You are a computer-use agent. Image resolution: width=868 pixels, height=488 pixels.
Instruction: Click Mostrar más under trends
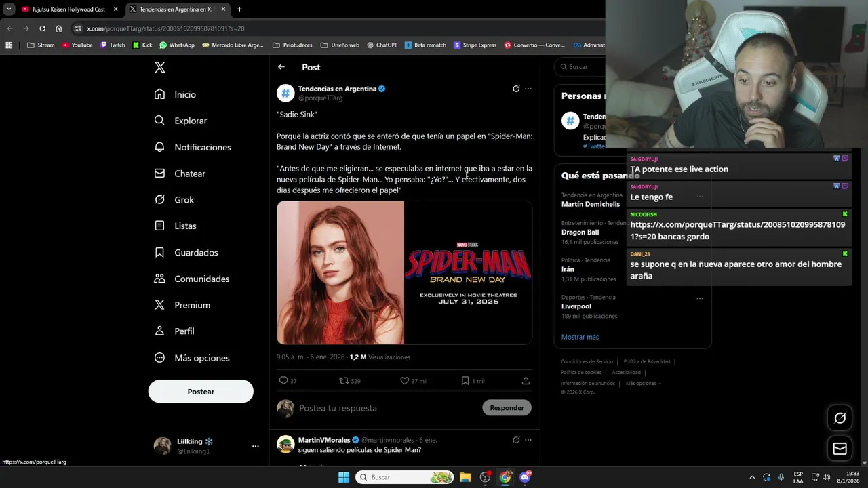tap(580, 337)
